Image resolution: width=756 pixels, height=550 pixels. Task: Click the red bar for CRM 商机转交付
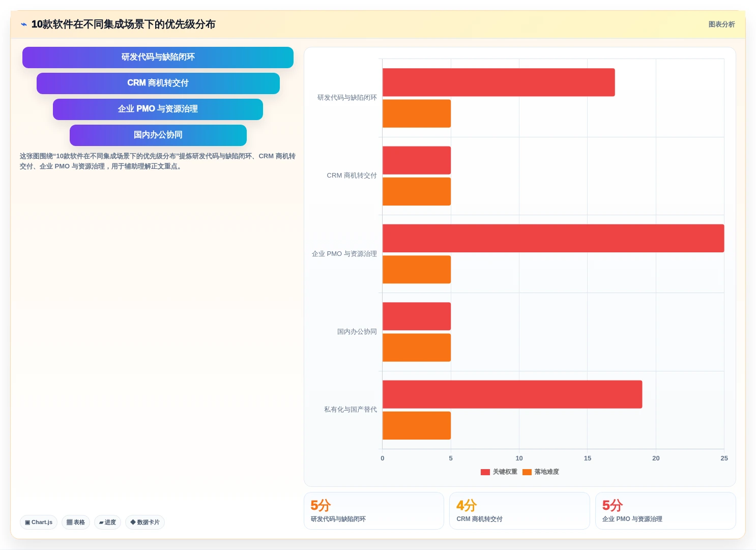(x=417, y=160)
